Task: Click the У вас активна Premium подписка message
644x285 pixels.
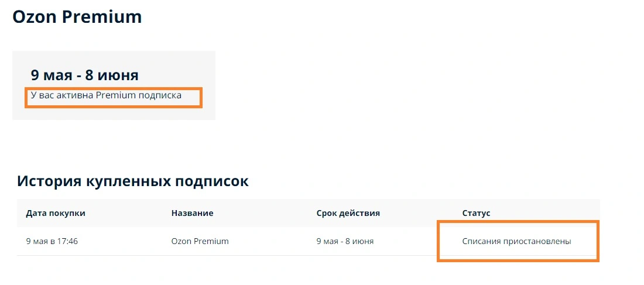Action: pos(106,95)
